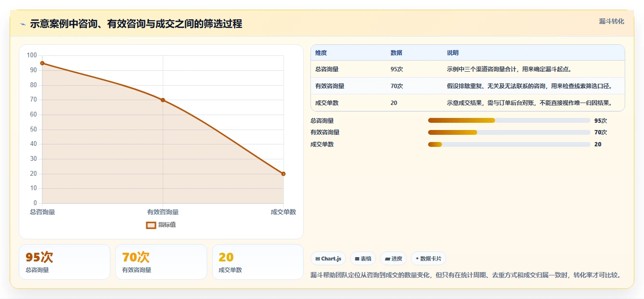This screenshot has height=299, width=644.
Task: Click the 总咨询量 progress bar
Action: [x=509, y=120]
